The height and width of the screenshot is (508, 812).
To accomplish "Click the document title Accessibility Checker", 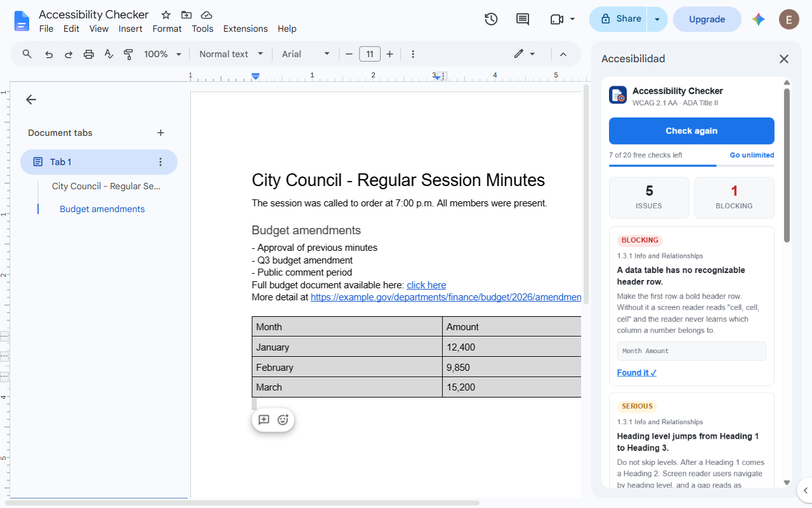I will [x=94, y=15].
